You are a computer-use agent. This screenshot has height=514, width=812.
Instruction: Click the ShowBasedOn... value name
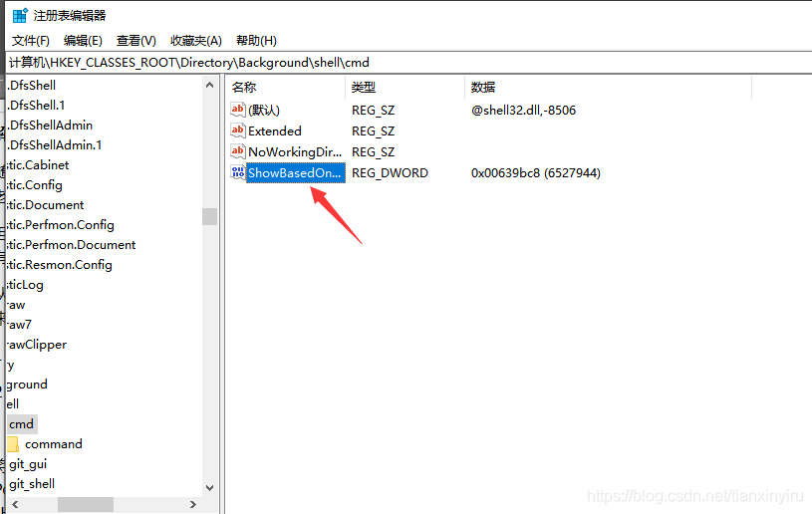(295, 173)
